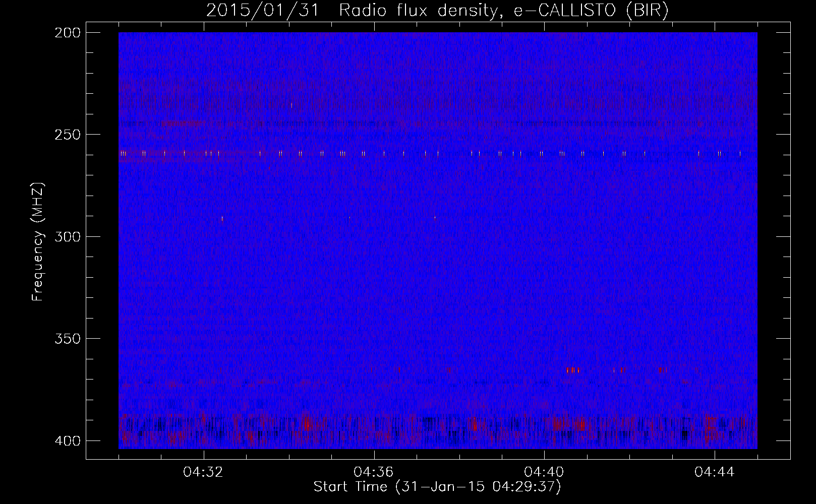Select the 400 frequency tick label
Screen dimensions: 816x504
[x=67, y=441]
